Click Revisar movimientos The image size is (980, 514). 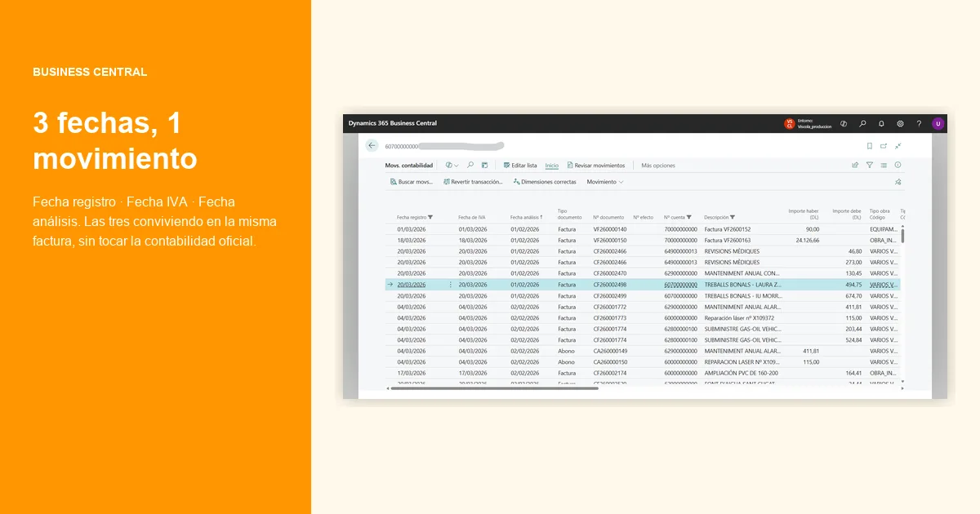(596, 166)
